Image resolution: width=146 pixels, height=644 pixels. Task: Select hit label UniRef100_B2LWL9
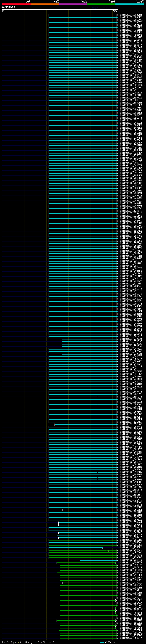131,422
